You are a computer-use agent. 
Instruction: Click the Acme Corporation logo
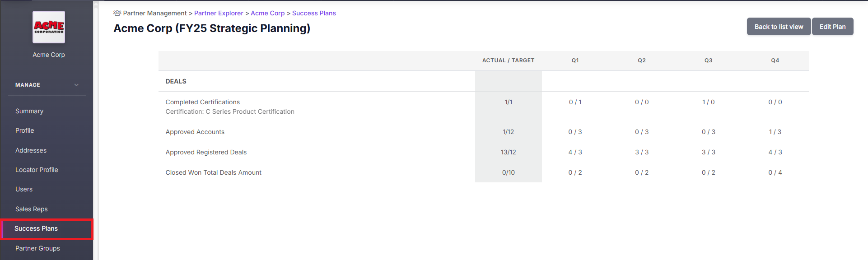[49, 27]
